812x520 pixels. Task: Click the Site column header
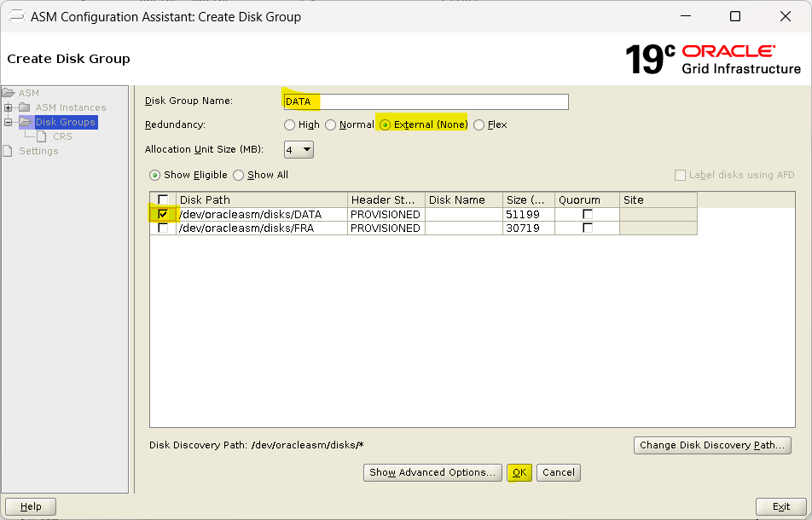tap(658, 199)
